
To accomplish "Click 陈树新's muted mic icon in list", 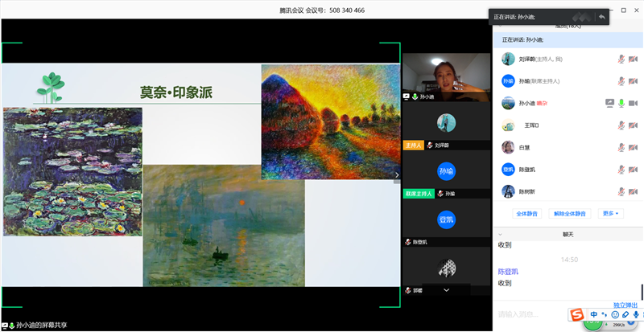I will point(621,191).
